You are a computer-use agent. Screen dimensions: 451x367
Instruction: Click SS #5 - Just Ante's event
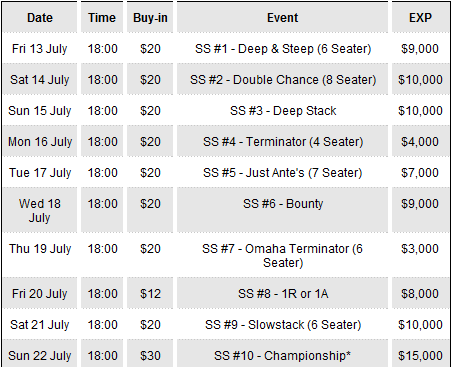283,173
